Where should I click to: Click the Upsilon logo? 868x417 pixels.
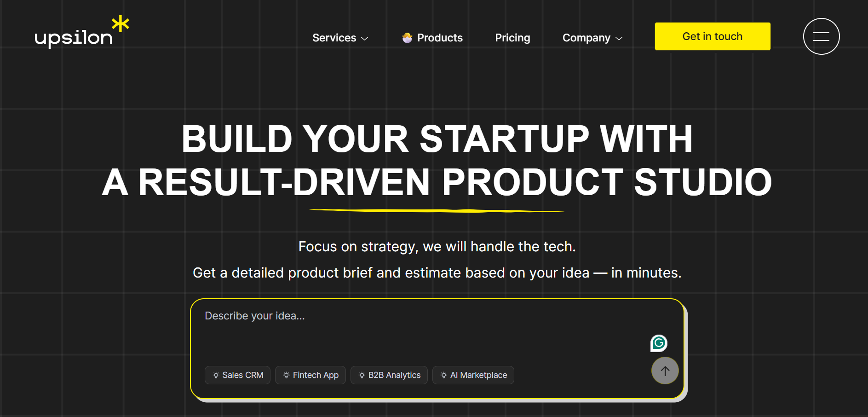click(82, 32)
